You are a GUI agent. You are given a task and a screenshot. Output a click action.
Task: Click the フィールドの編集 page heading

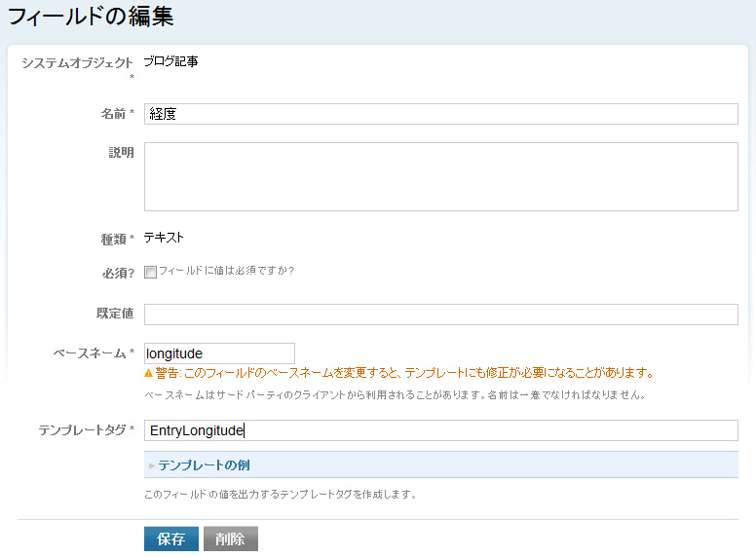click(91, 17)
